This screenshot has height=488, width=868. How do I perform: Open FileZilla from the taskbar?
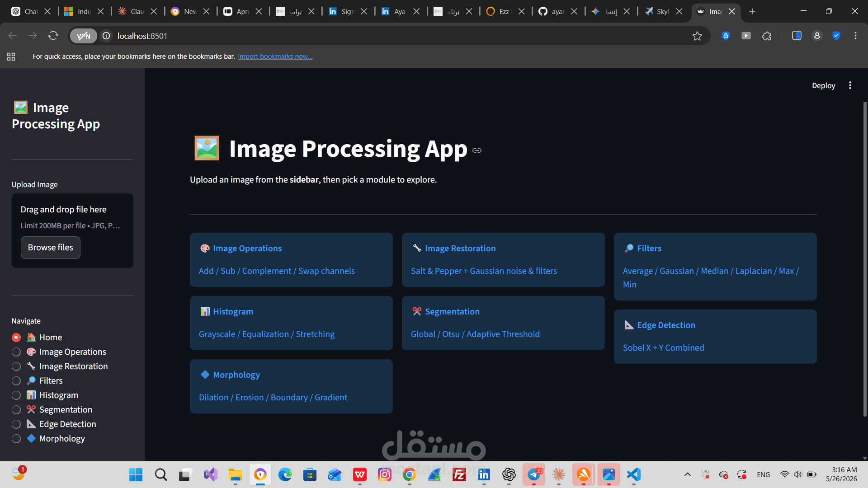pyautogui.click(x=459, y=474)
